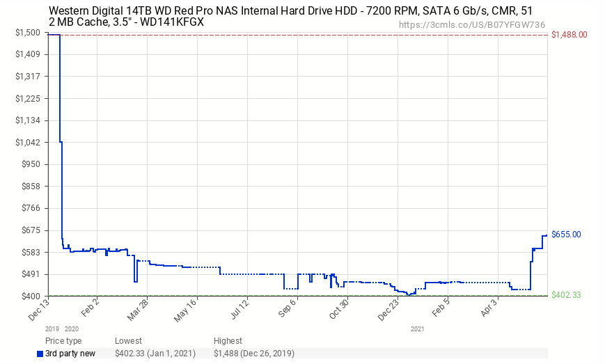The width and height of the screenshot is (605, 364).
Task: Click the 2020 year marker
Action: tap(72, 329)
